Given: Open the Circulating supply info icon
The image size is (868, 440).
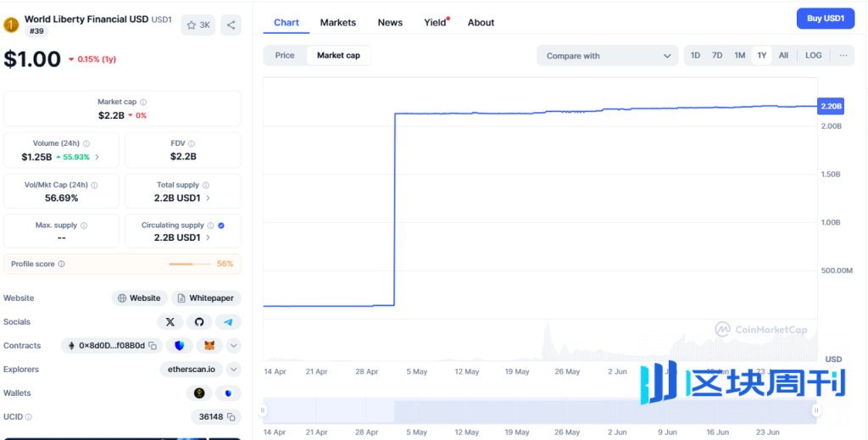Looking at the screenshot, I should point(210,226).
